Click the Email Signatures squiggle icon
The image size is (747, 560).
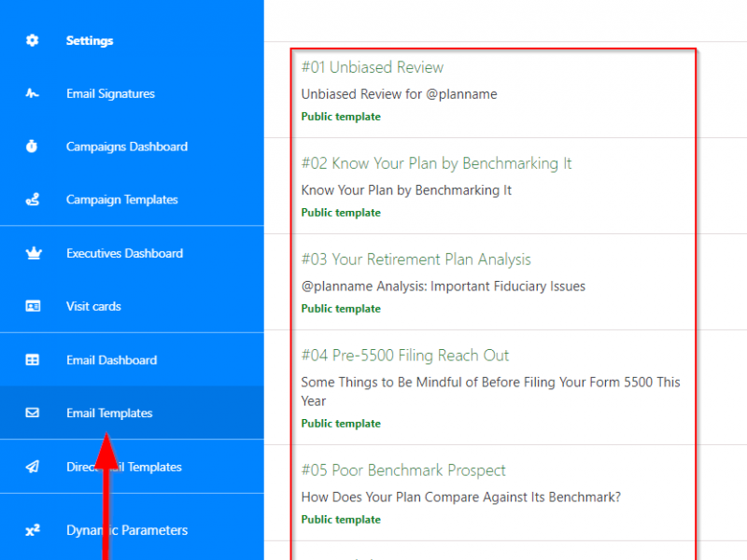coord(33,93)
